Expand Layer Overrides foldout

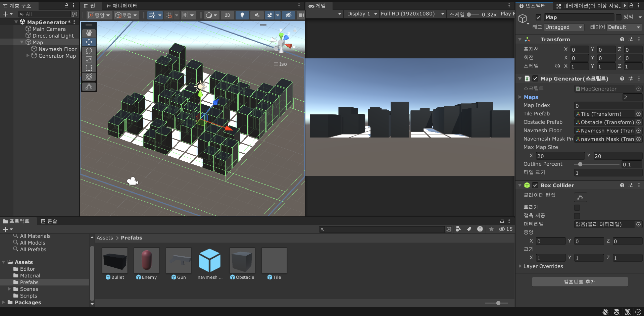pos(520,266)
